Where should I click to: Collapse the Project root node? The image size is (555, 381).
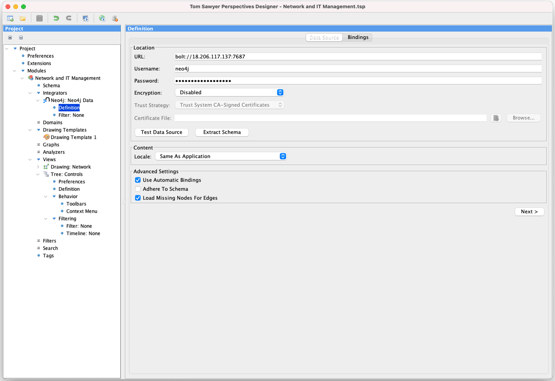click(x=7, y=49)
